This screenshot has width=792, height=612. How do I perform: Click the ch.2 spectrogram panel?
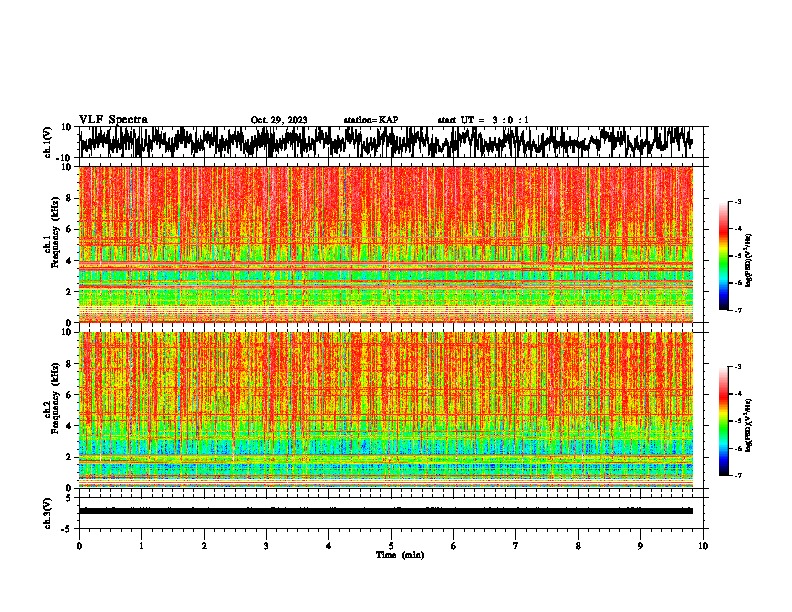point(386,410)
